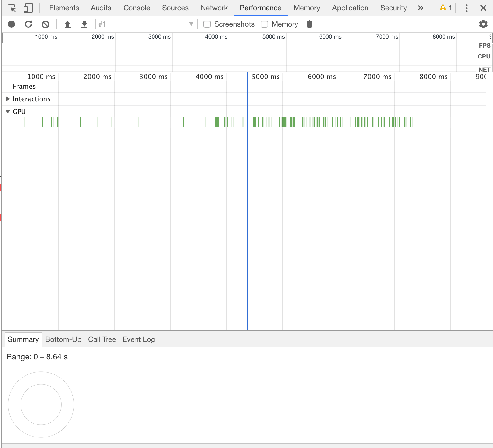Click the 5000 ms flame chart ruler label
Image resolution: width=493 pixels, height=448 pixels.
266,77
